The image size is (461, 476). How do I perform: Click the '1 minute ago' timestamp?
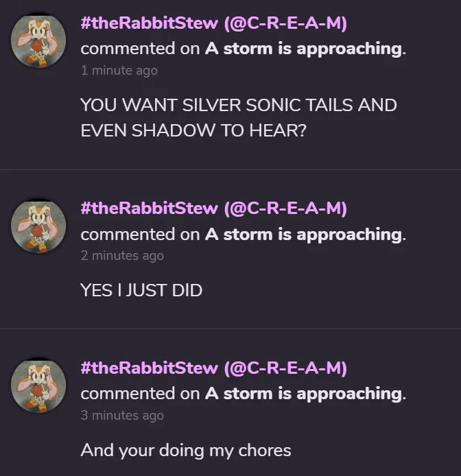[x=119, y=71]
